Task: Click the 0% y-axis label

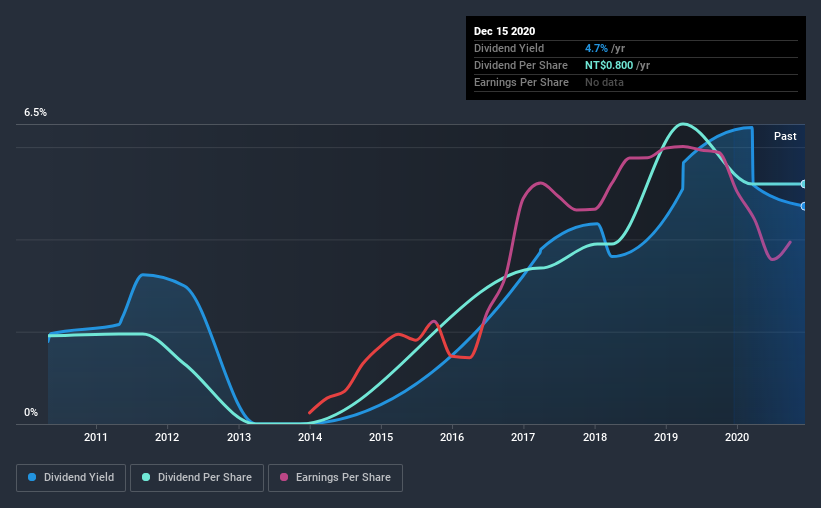Action: pyautogui.click(x=31, y=413)
